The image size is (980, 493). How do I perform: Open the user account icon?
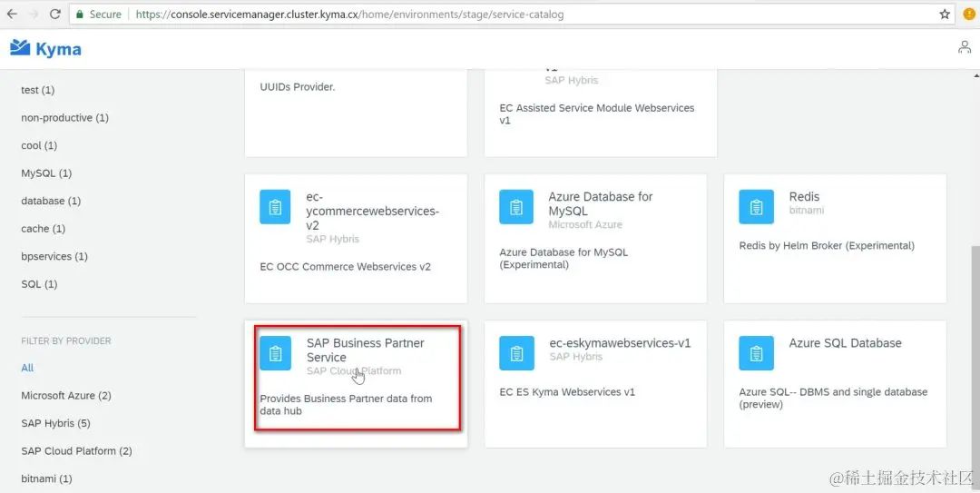click(965, 47)
